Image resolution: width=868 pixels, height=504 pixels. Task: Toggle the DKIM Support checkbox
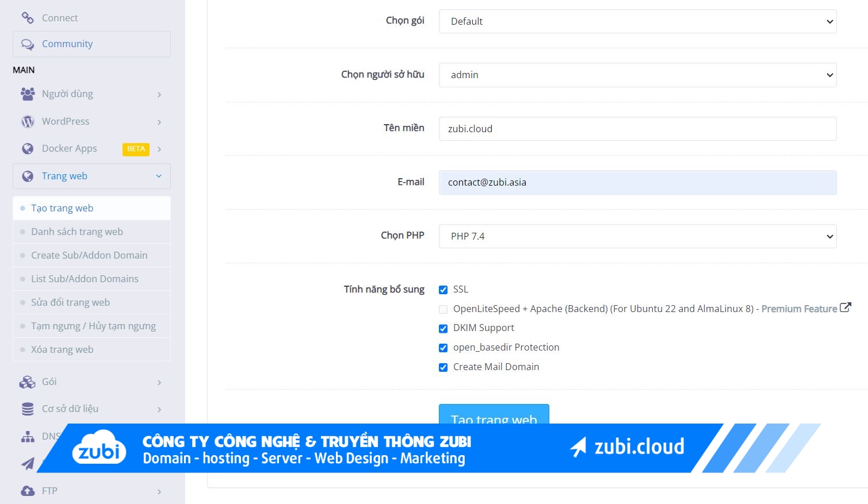coord(443,329)
